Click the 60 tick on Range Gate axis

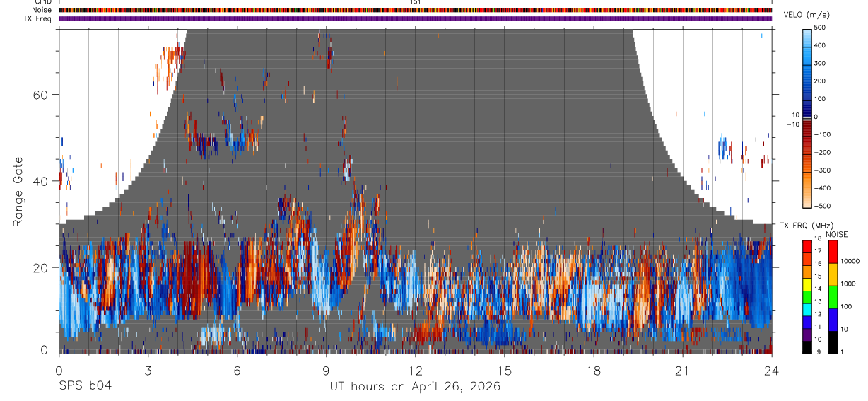tap(41, 94)
